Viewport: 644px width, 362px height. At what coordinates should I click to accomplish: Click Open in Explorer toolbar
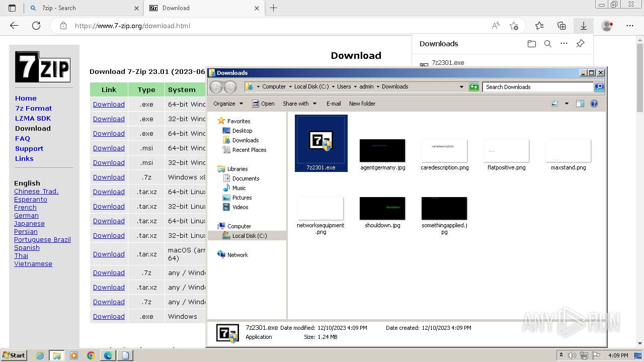pyautogui.click(x=263, y=104)
